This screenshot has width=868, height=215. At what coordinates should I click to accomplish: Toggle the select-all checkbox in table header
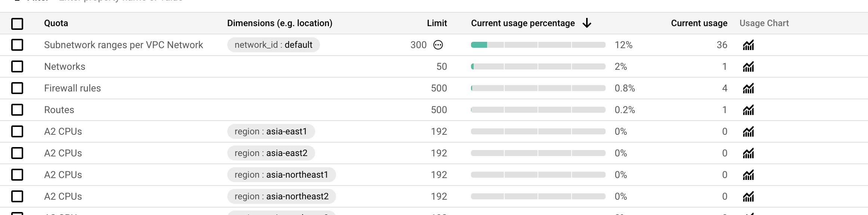pyautogui.click(x=17, y=24)
